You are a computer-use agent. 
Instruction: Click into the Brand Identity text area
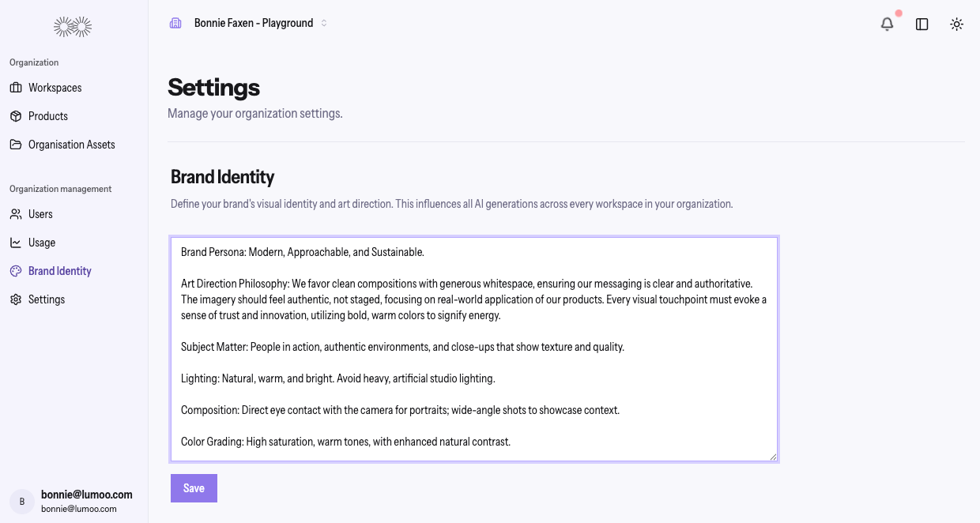(x=474, y=349)
